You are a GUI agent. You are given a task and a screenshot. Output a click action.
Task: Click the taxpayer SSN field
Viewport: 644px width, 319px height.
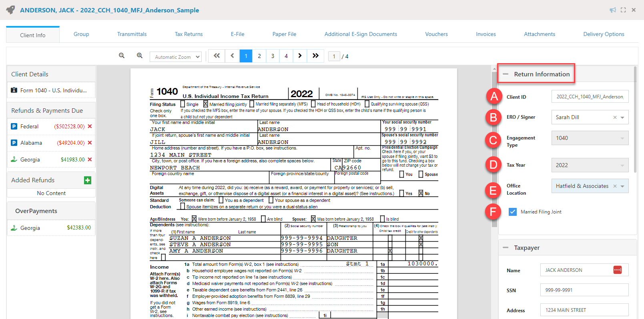[584, 290]
